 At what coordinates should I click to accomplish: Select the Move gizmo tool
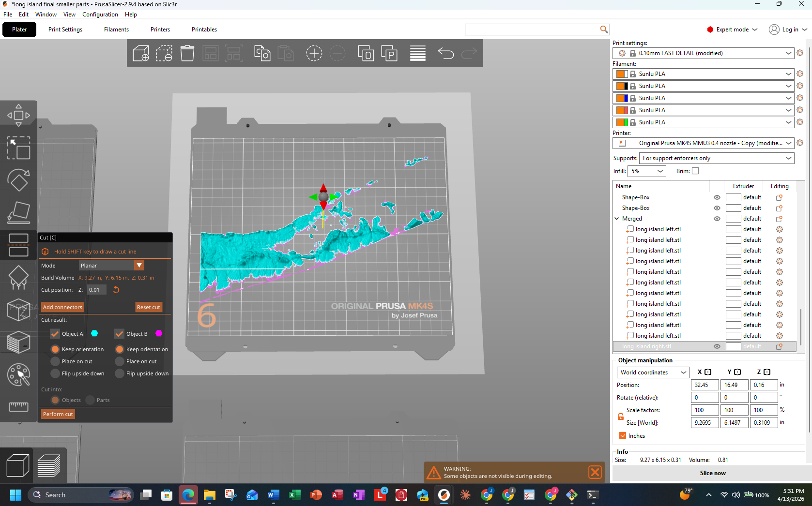point(18,116)
